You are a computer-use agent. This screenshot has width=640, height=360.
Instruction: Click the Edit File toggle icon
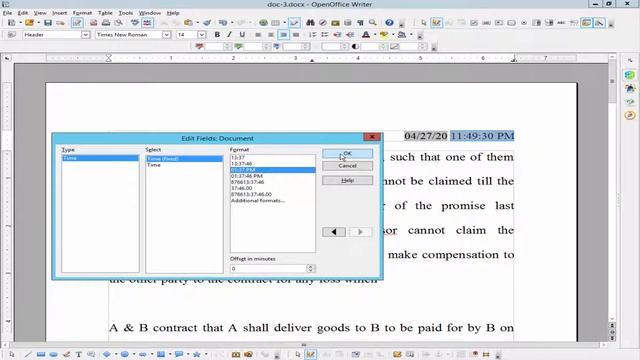pos(77,23)
